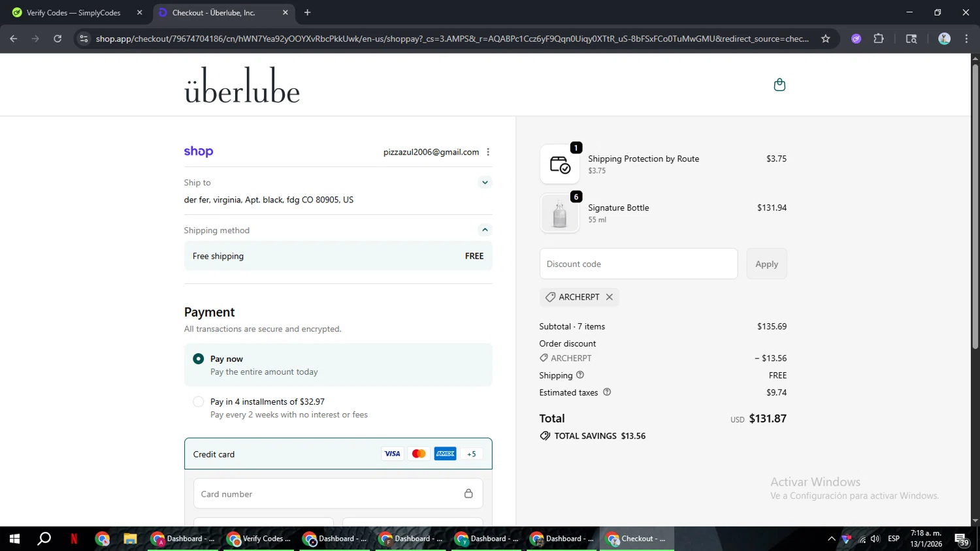Screen dimensions: 980x551
Task: Open the Extensions puzzle icon
Action: 879,39
